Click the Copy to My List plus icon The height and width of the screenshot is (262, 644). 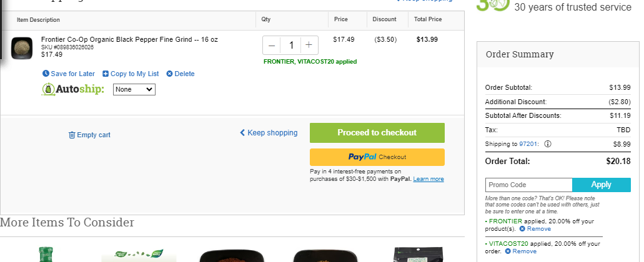point(106,74)
